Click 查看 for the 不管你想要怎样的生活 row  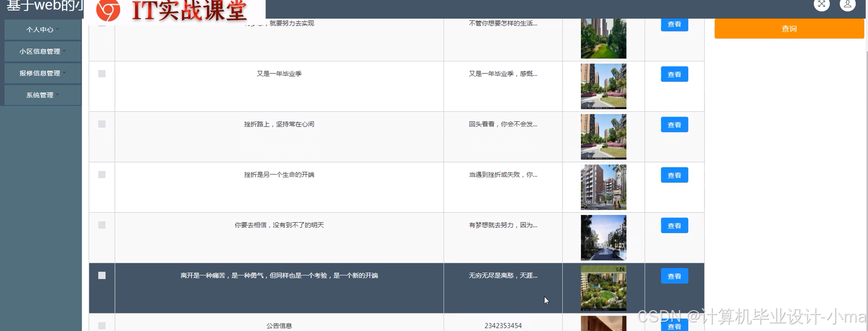point(674,24)
